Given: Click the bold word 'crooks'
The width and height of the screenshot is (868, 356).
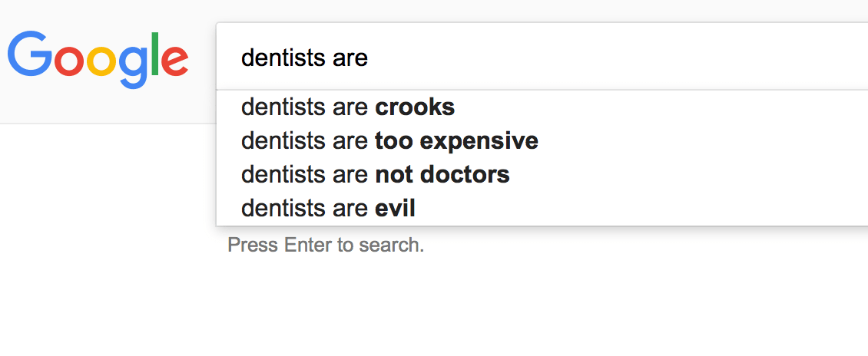Looking at the screenshot, I should [415, 107].
